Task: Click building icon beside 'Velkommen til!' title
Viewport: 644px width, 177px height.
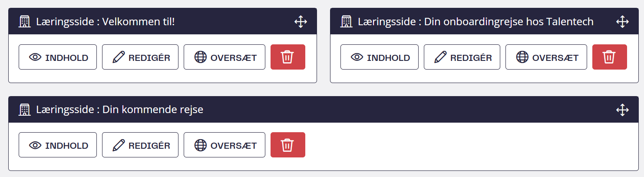Action: 25,22
